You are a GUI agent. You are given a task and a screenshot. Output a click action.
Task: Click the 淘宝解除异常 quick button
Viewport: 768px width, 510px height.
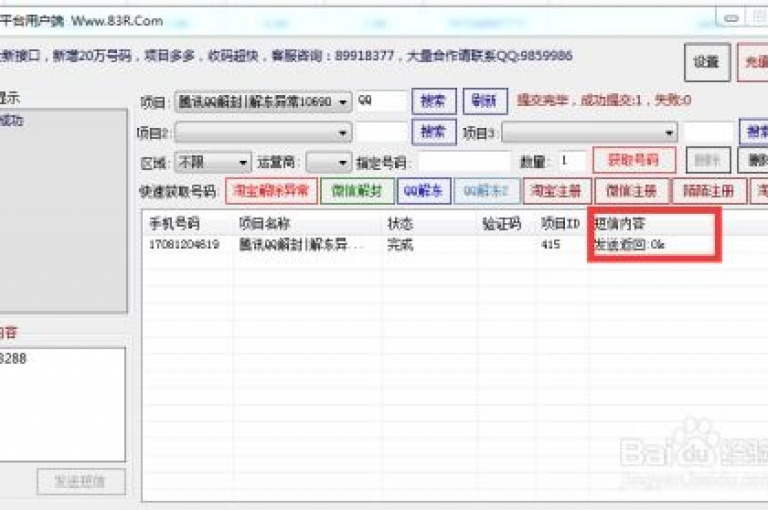click(x=271, y=191)
